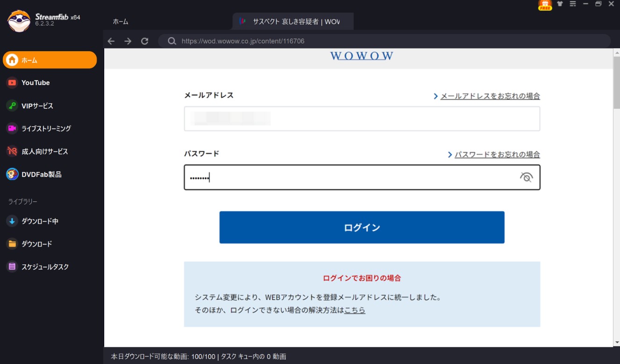Switch to the ホーム tab
Screen dimensions: 620x364
121,21
